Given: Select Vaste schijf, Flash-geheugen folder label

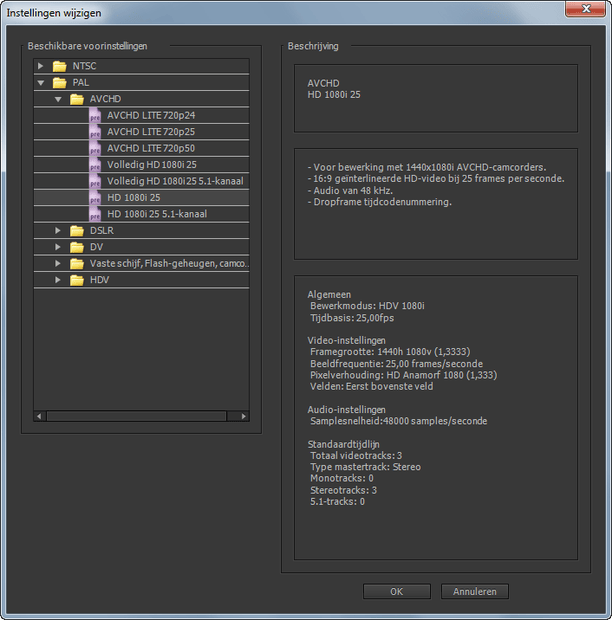Looking at the screenshot, I should pyautogui.click(x=169, y=263).
